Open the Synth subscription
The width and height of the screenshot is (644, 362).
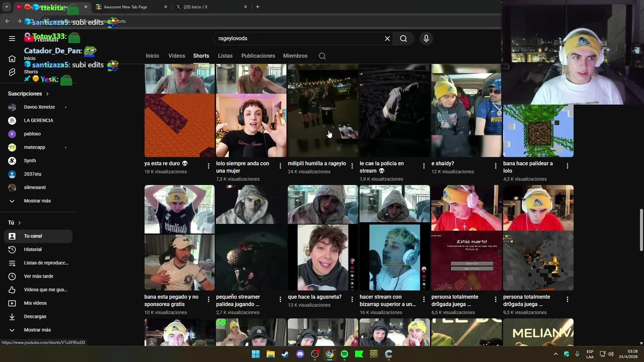pos(38,160)
